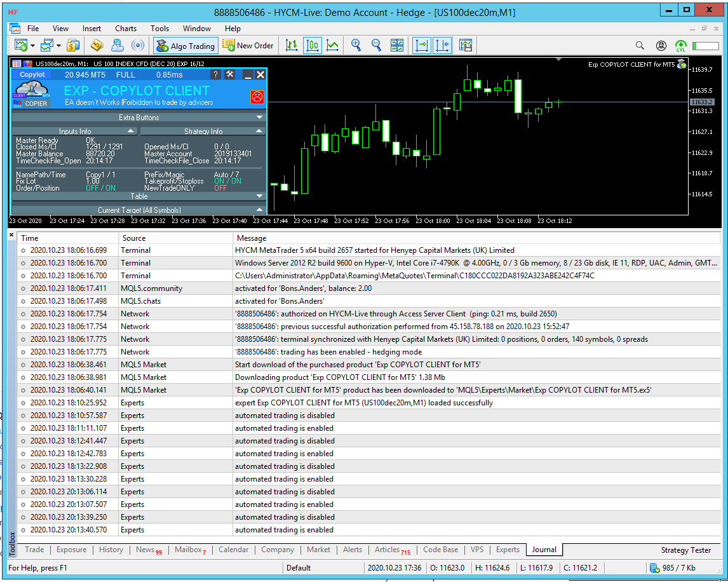Open the New Chart toolbar icon

tap(21, 46)
